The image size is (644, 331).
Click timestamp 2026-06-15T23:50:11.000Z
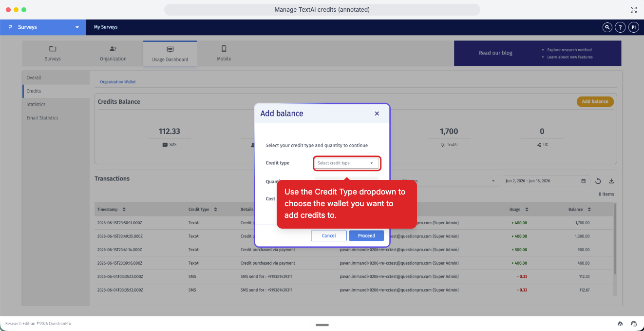(x=119, y=223)
